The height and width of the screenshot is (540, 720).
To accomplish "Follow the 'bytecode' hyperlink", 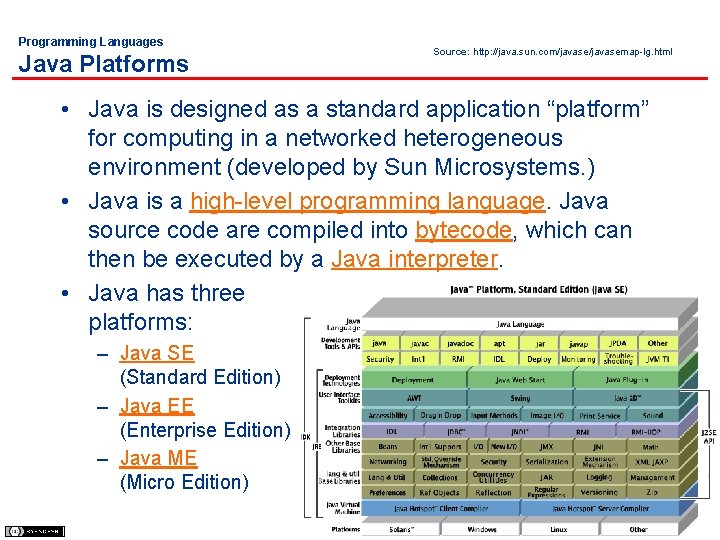I will (x=463, y=230).
